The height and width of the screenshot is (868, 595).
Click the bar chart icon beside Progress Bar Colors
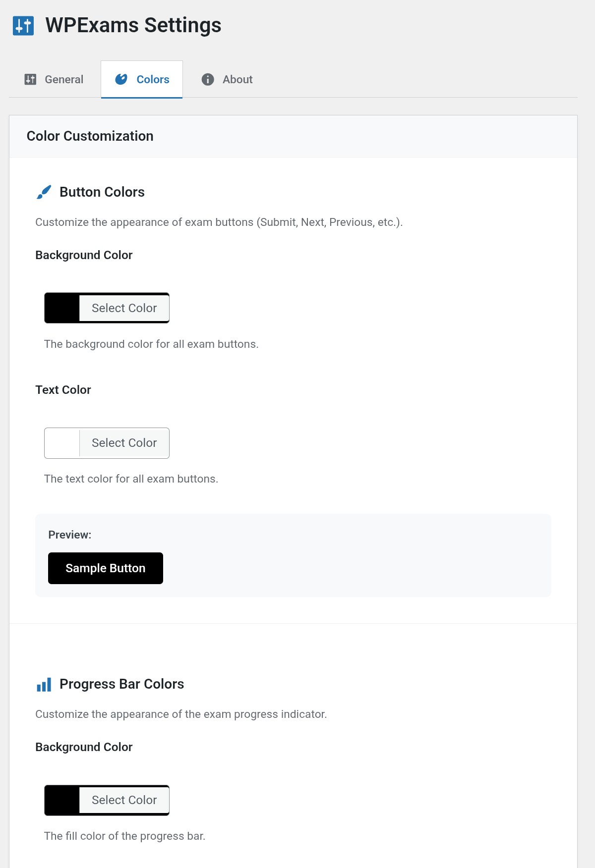44,684
